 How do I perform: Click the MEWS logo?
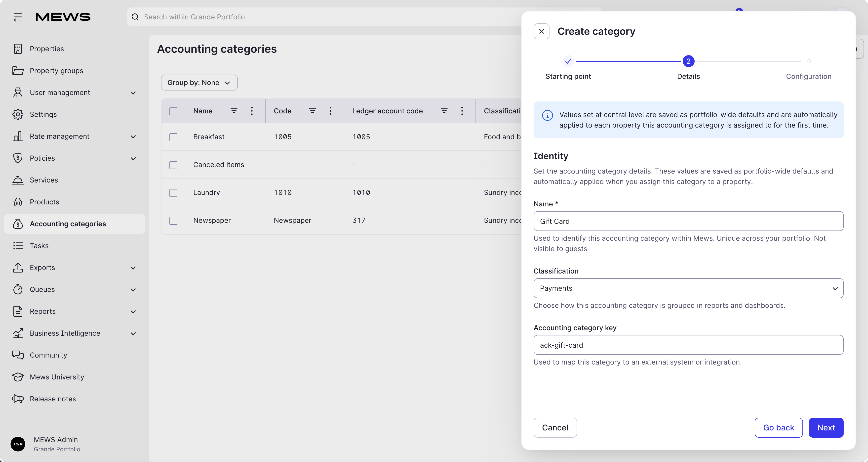(x=63, y=17)
